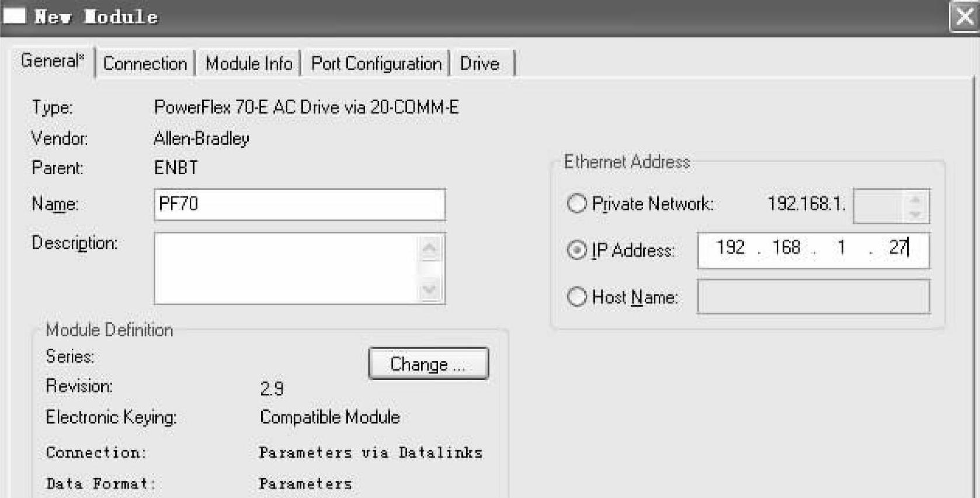980x498 pixels.
Task: Click the first IP octet showing 192
Action: click(x=730, y=248)
